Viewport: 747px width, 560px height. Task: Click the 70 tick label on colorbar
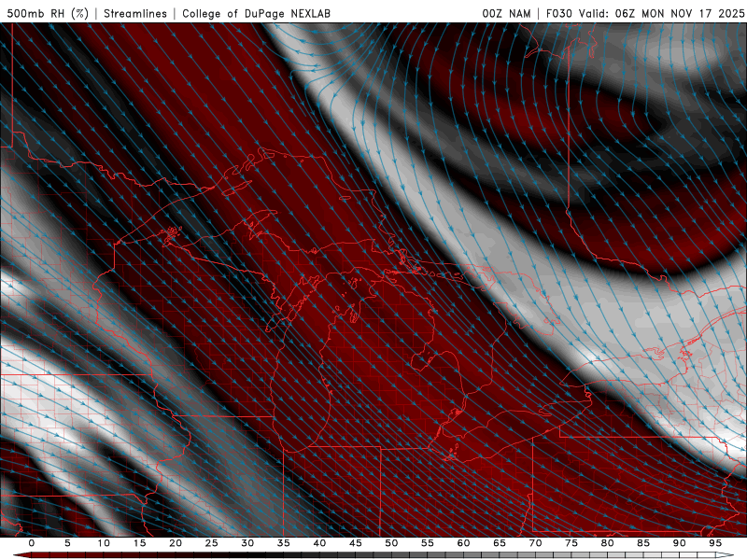click(535, 543)
